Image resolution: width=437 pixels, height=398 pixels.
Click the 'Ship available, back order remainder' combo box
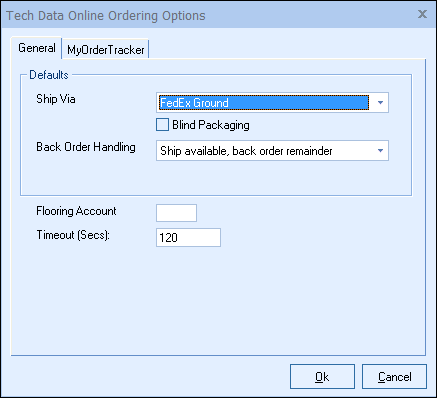272,151
